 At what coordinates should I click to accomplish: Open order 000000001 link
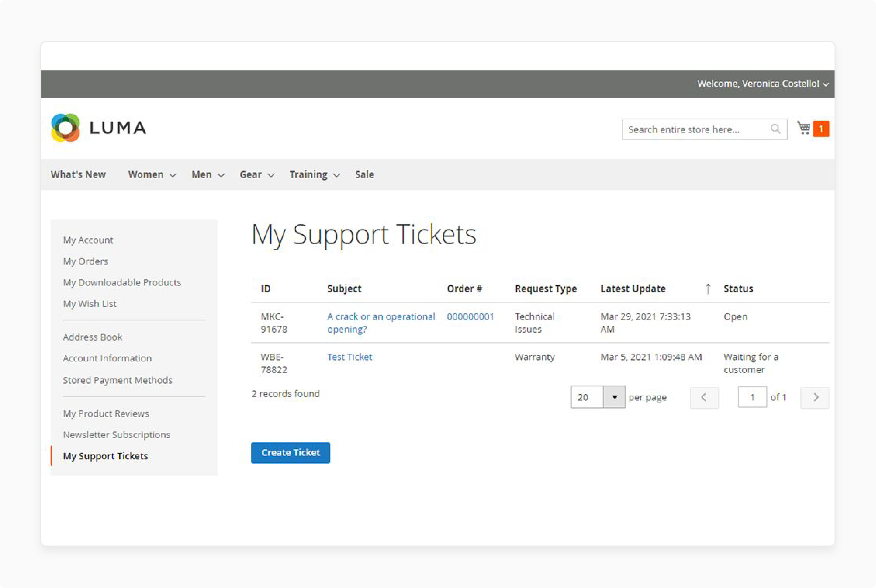point(471,317)
